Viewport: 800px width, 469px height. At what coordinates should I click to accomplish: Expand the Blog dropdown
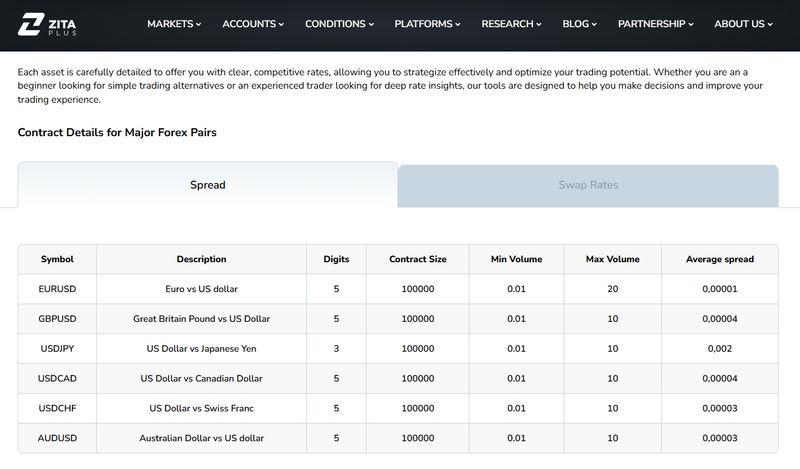tap(580, 24)
